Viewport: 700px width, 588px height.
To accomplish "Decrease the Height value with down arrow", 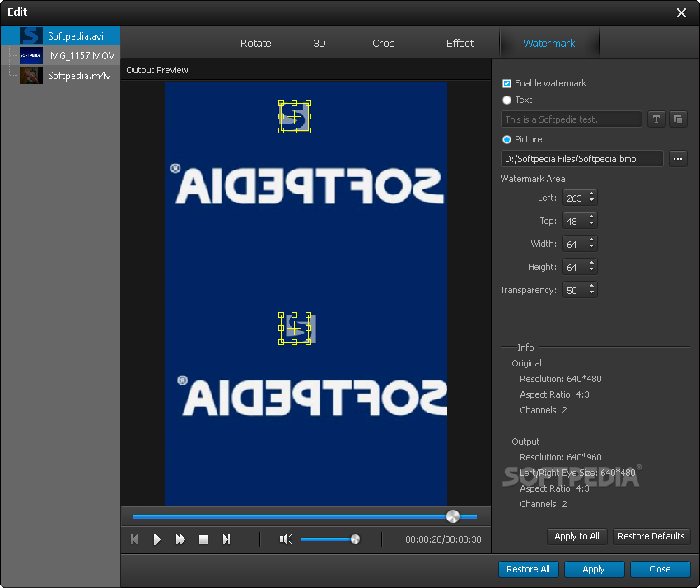I will [591, 270].
